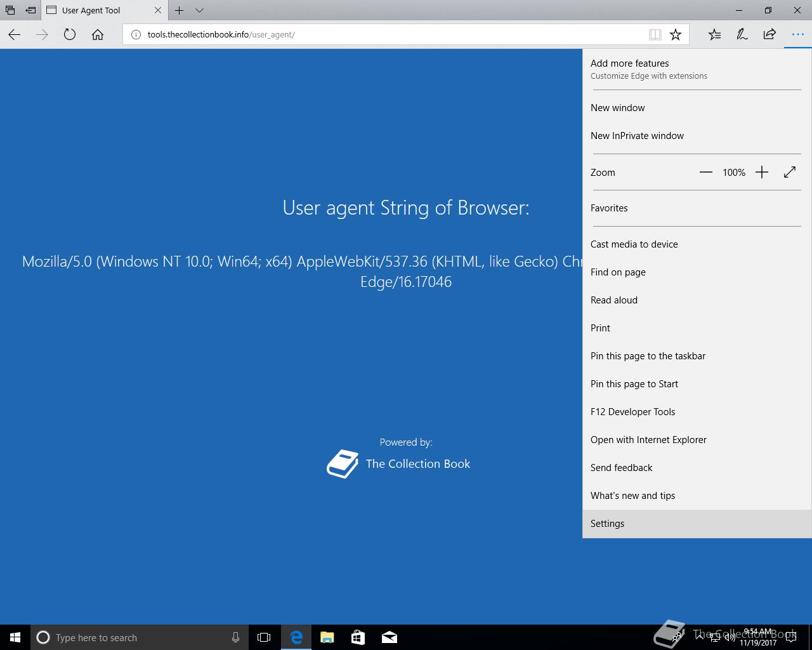This screenshot has width=812, height=650.
Task: Select Cast media to device
Action: click(697, 244)
